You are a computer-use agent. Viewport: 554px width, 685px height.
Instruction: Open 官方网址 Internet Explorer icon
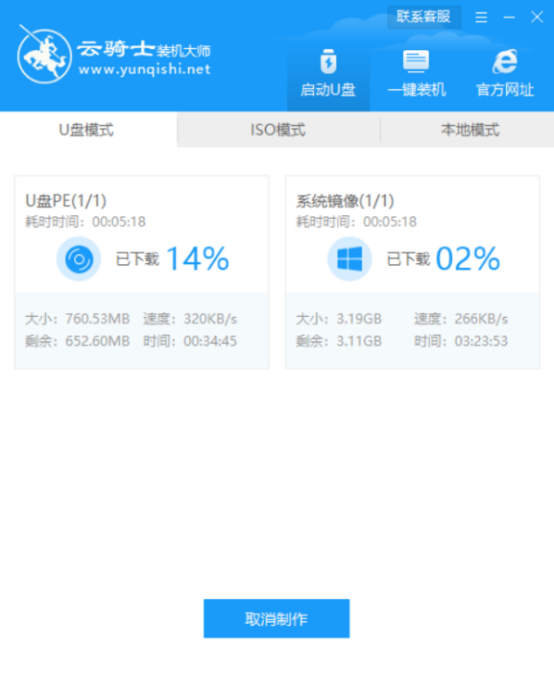[505, 62]
